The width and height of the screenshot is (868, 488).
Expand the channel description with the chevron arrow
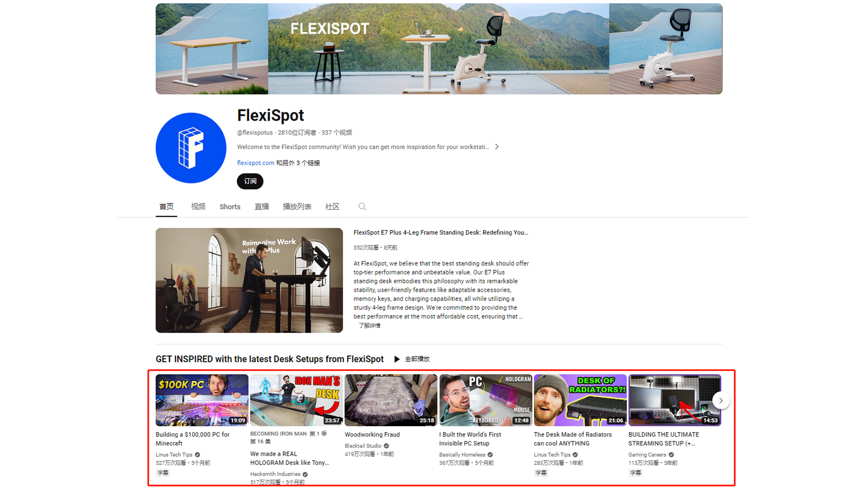[x=496, y=146]
